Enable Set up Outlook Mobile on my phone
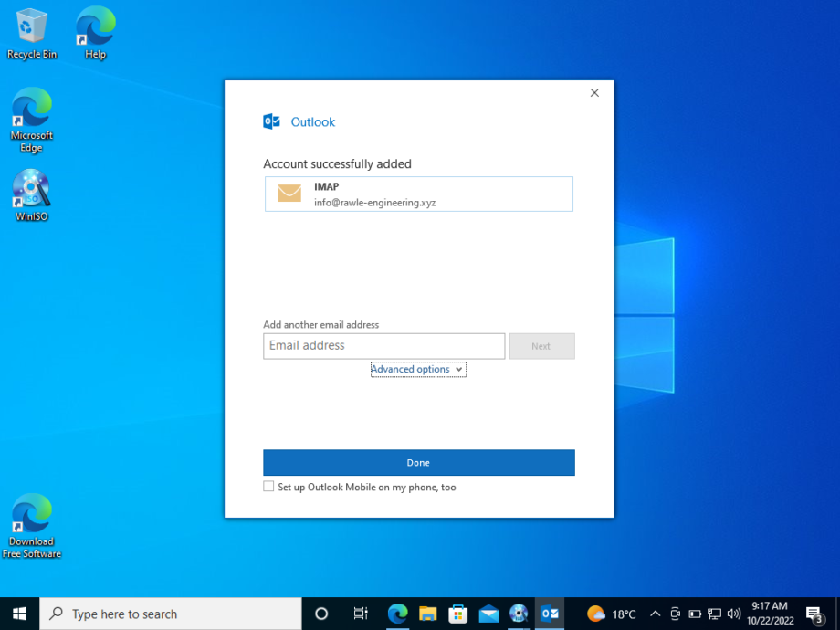The height and width of the screenshot is (630, 840). click(x=268, y=486)
